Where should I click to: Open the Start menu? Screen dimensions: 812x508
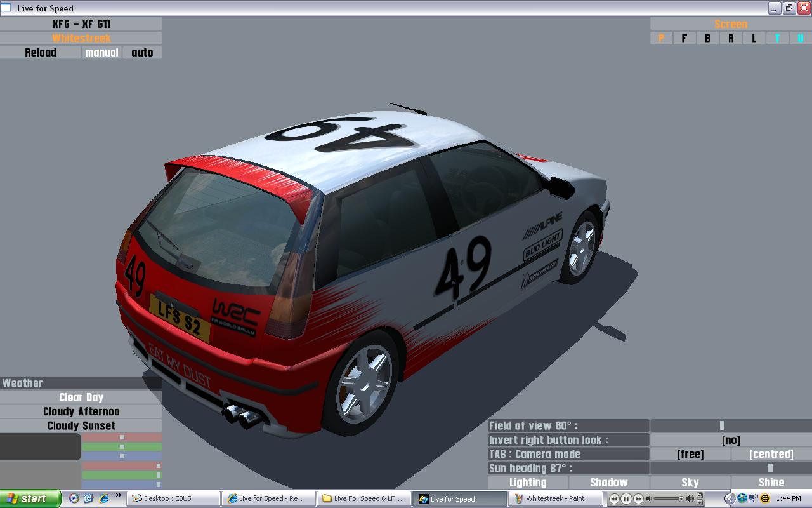[x=30, y=498]
